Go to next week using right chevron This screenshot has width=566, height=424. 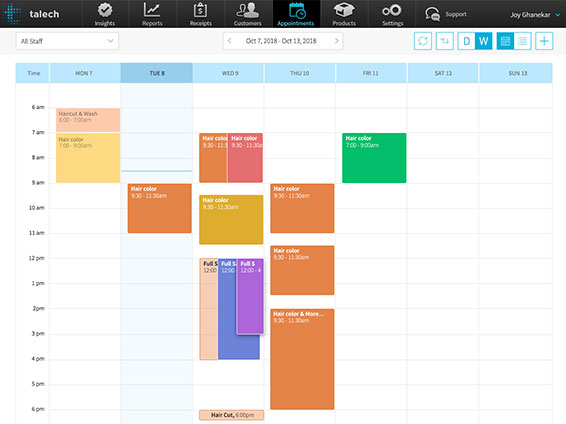[x=336, y=41]
